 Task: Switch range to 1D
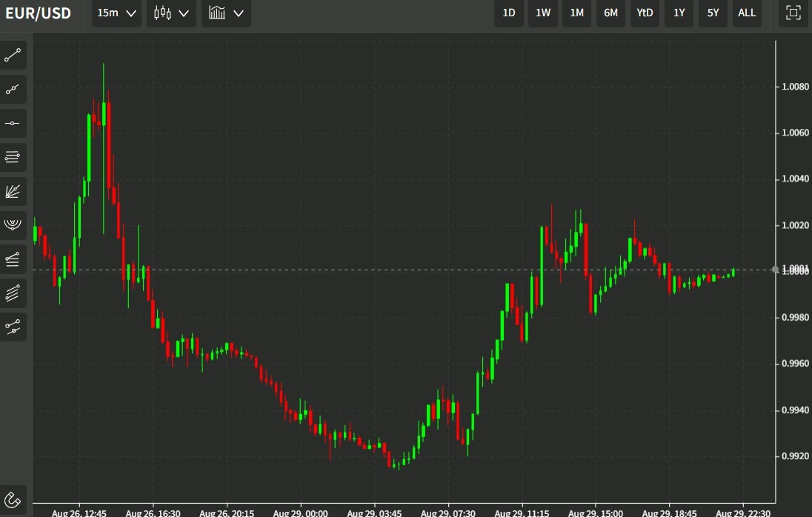click(509, 13)
